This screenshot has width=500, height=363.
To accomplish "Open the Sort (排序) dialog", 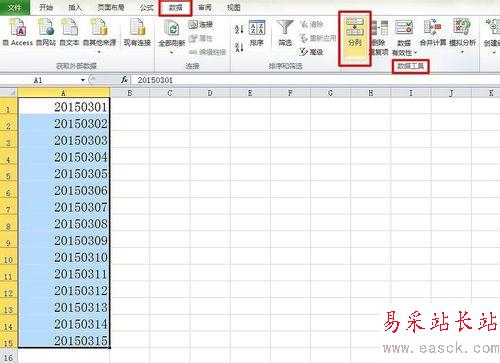I will pyautogui.click(x=257, y=33).
